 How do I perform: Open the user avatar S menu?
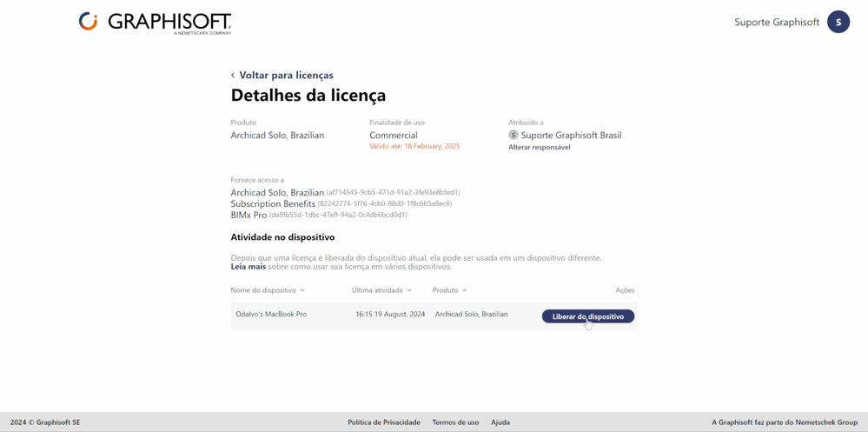[838, 22]
